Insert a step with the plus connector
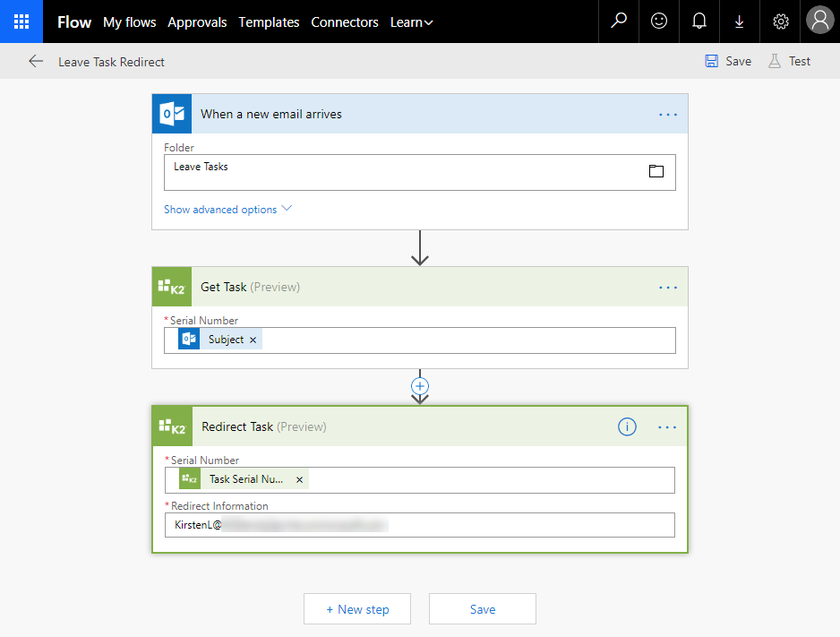This screenshot has height=637, width=840. coord(420,386)
